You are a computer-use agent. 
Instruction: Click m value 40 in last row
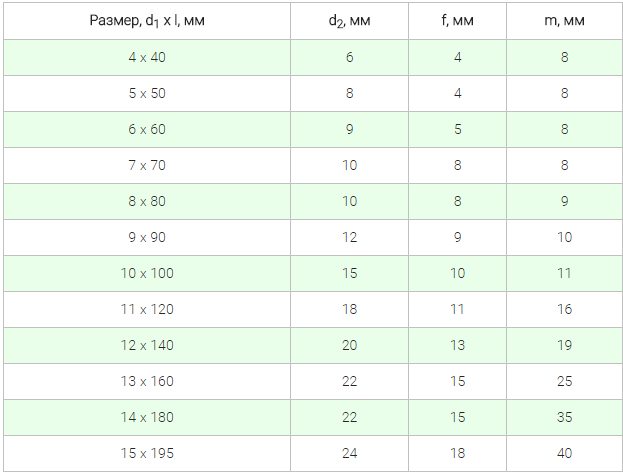(x=564, y=454)
